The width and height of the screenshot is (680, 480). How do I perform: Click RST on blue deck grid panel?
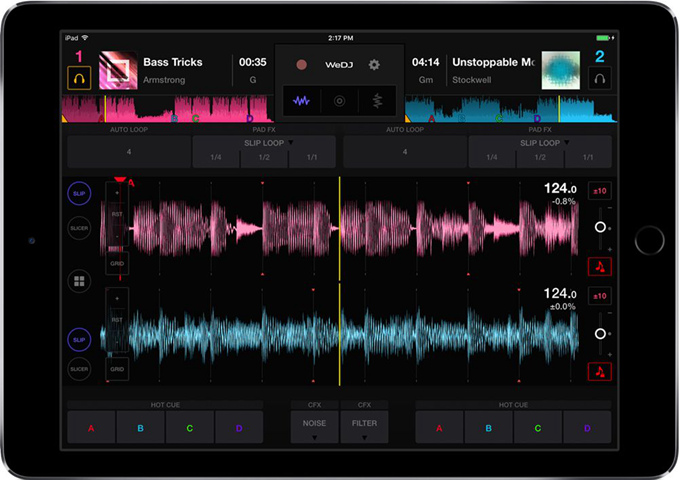pos(117,320)
